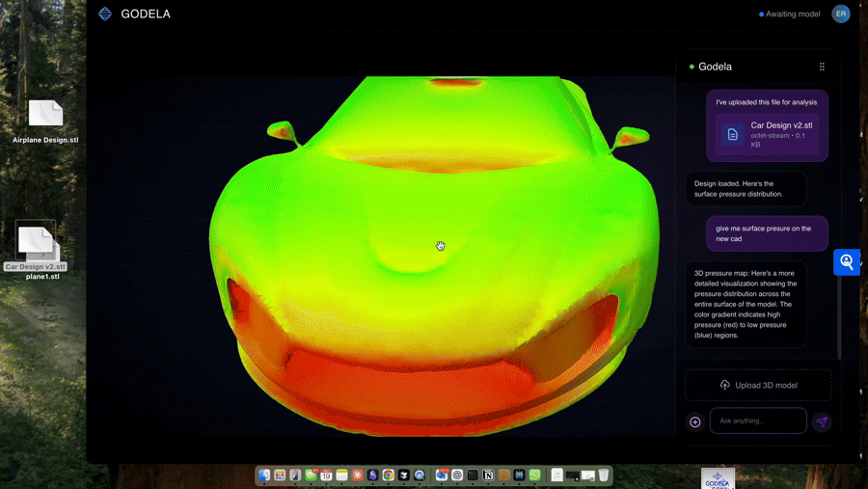Viewport: 868px width, 489px height.
Task: Open the chat panel options grip icon
Action: tap(822, 67)
